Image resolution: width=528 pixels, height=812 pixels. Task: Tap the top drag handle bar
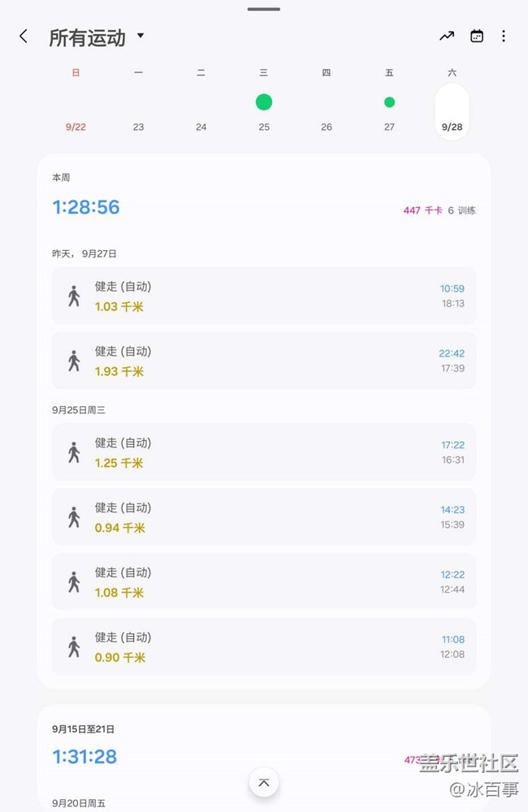264,9
